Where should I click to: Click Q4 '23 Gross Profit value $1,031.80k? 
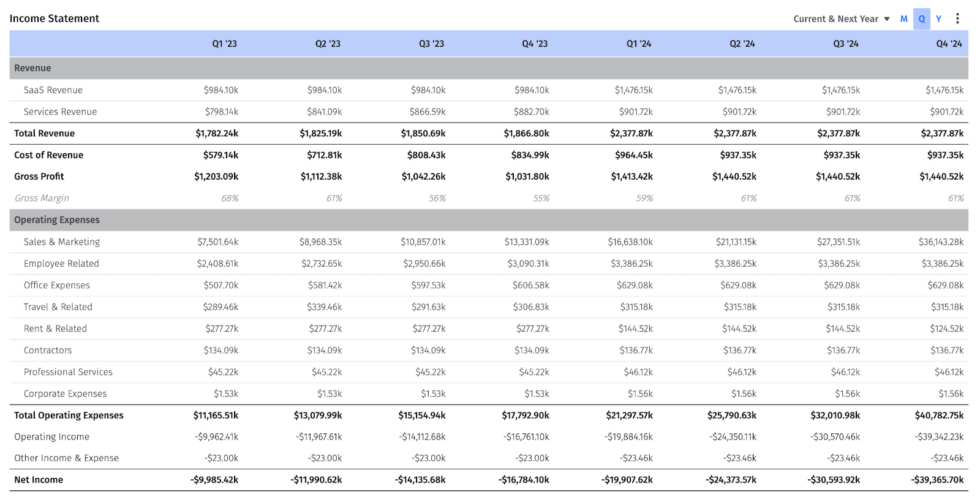point(527,177)
